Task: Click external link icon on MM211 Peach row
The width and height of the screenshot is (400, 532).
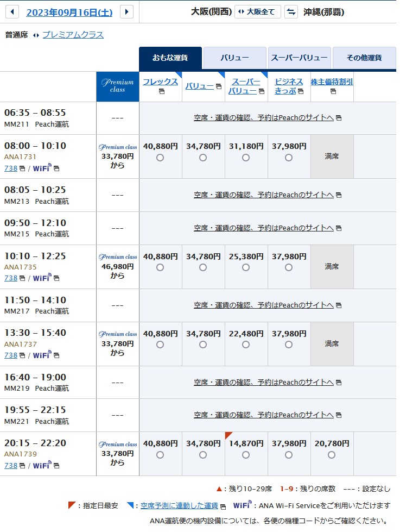Action: [339, 118]
